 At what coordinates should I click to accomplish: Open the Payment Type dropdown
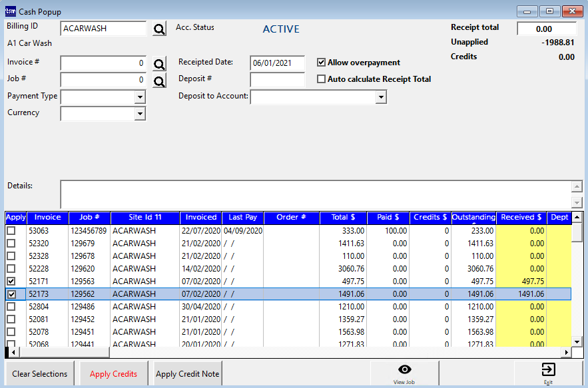(x=140, y=97)
